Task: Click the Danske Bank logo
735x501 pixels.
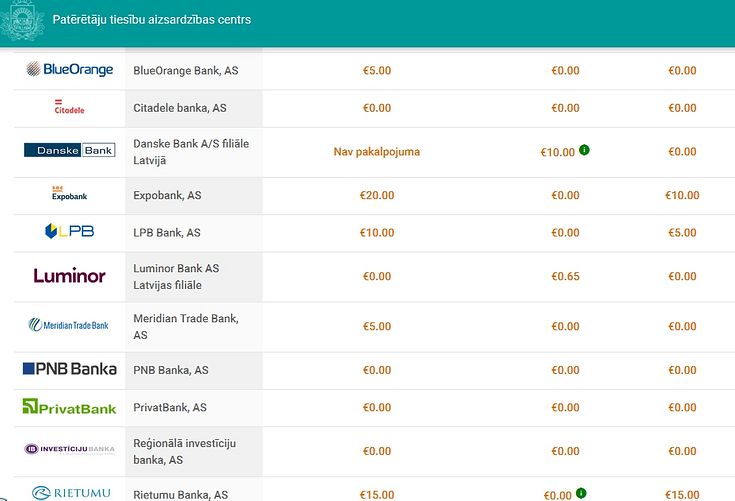Action: point(69,150)
